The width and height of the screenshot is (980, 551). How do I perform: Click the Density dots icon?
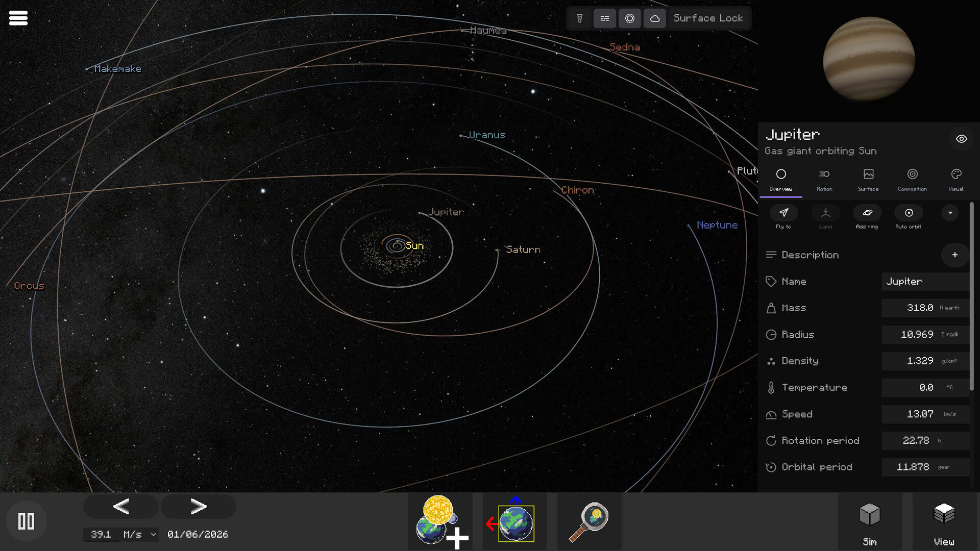pos(771,361)
